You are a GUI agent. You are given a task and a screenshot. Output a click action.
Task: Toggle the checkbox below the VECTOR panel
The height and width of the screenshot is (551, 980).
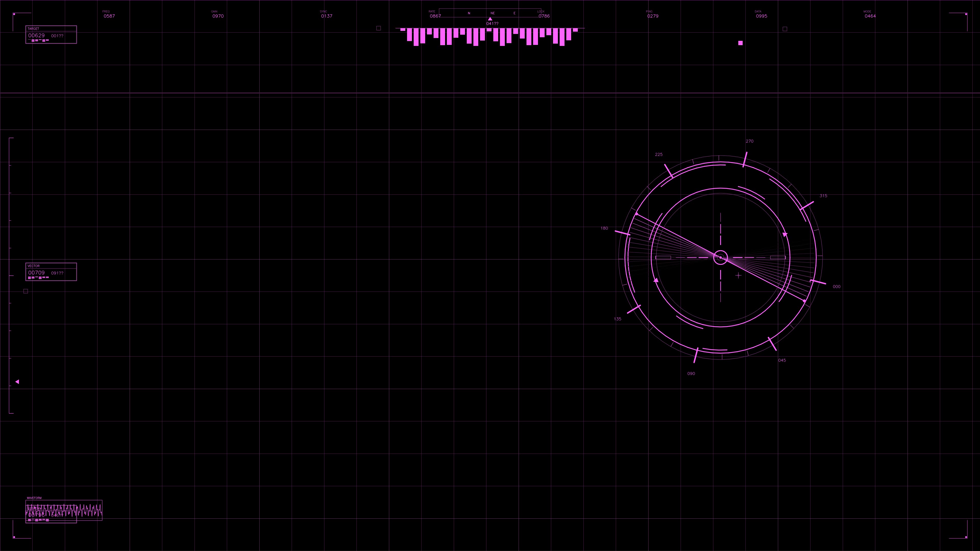tap(26, 291)
